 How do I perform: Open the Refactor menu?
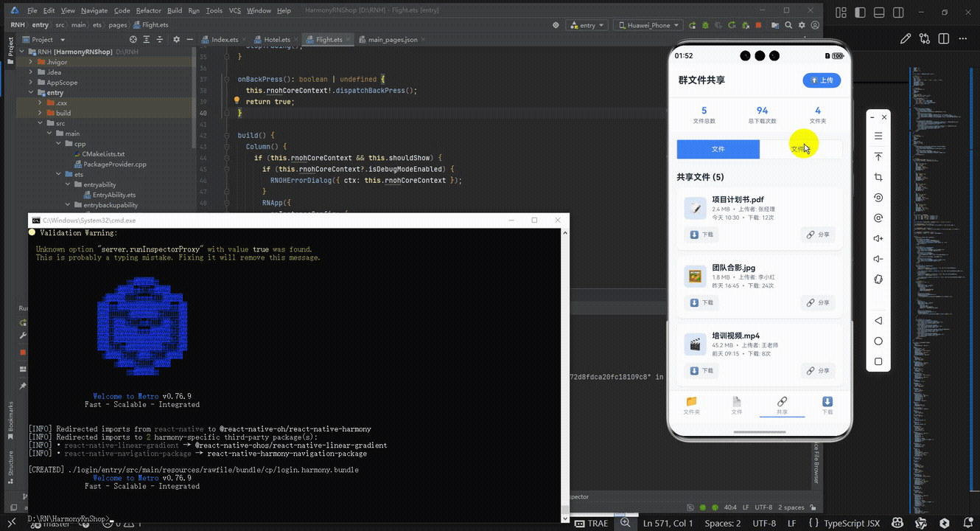[x=148, y=11]
